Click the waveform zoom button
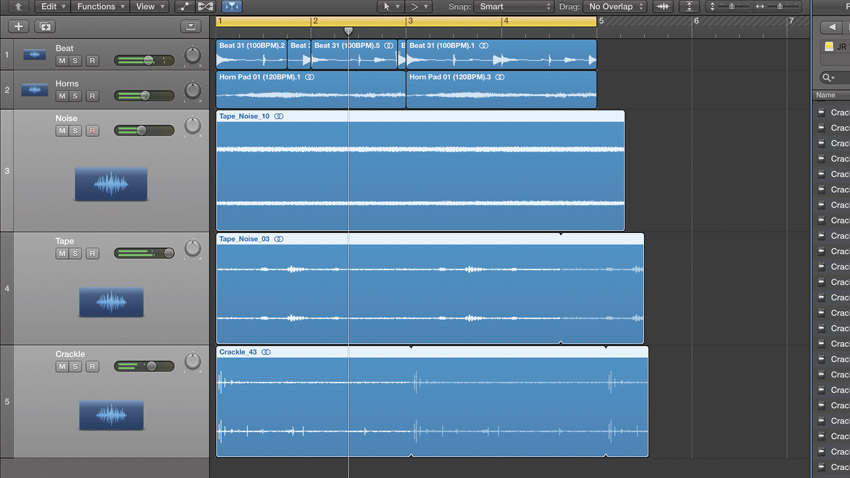Viewport: 850px width, 478px height. point(663,7)
